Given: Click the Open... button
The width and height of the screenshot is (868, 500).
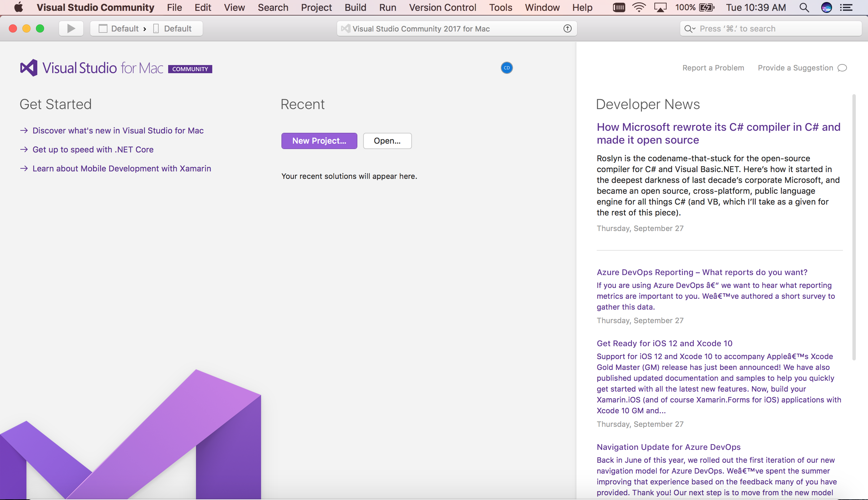Looking at the screenshot, I should pos(387,141).
